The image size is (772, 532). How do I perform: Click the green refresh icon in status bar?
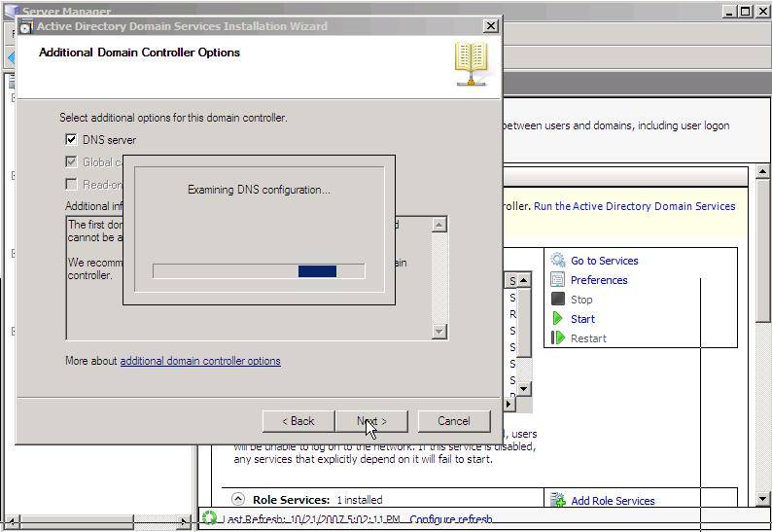209,517
